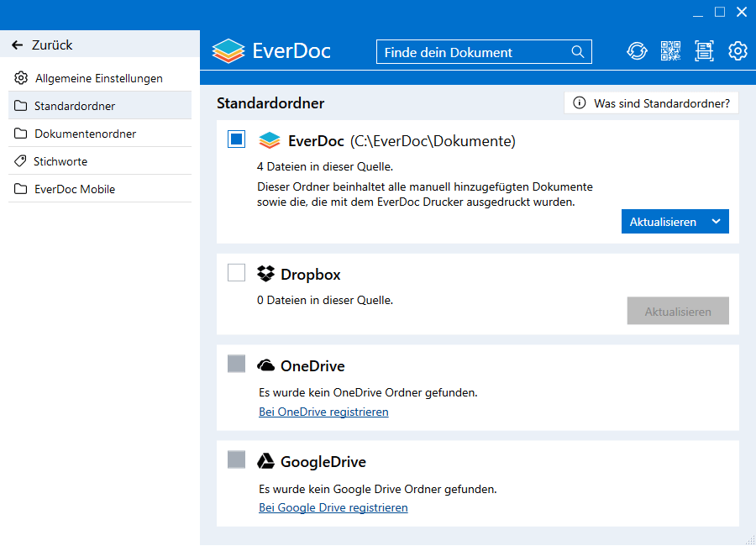Open Stichworte in the sidebar
Screen dimensions: 756x546
(60, 161)
